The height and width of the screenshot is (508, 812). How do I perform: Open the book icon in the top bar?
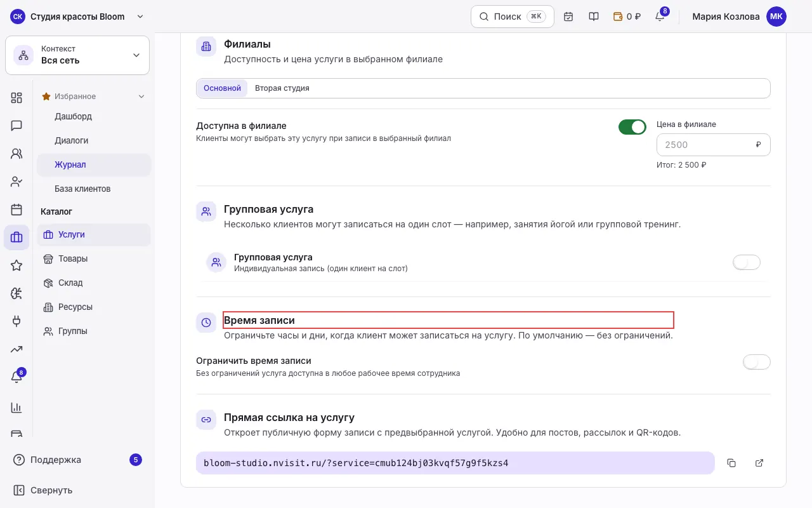(x=594, y=17)
